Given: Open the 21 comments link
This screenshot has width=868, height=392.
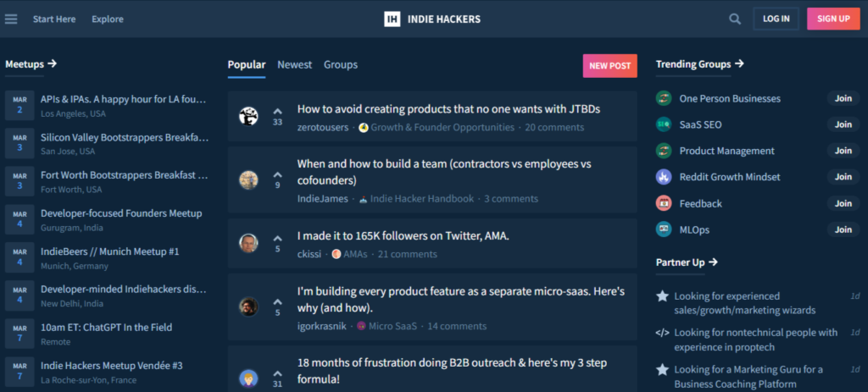Looking at the screenshot, I should pyautogui.click(x=408, y=254).
